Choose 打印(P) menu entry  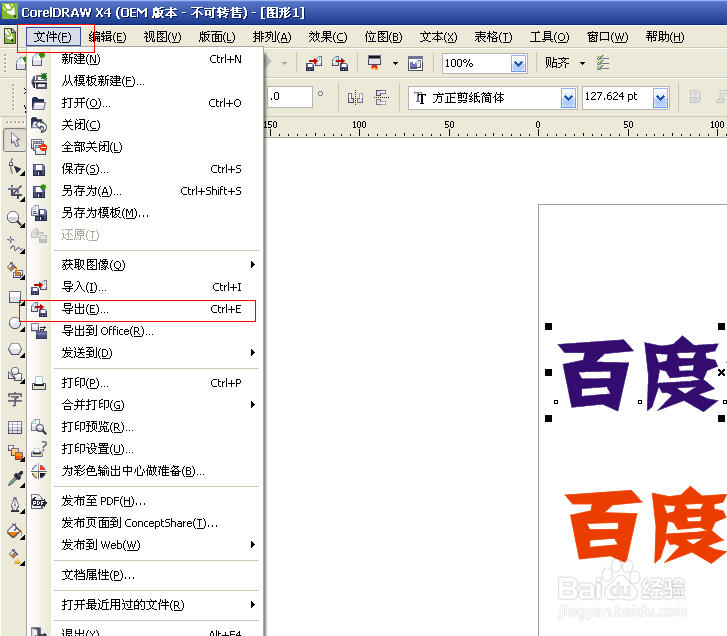pos(145,383)
